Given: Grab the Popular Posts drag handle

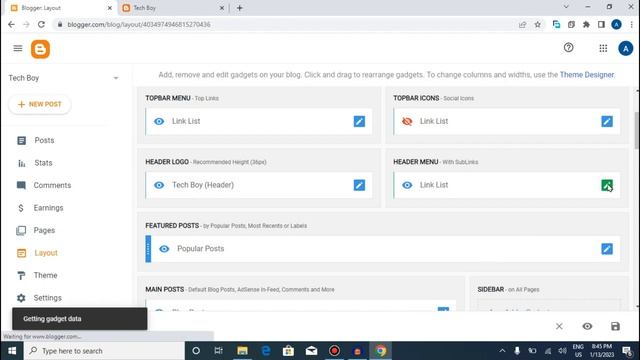Looking at the screenshot, I should [x=148, y=249].
